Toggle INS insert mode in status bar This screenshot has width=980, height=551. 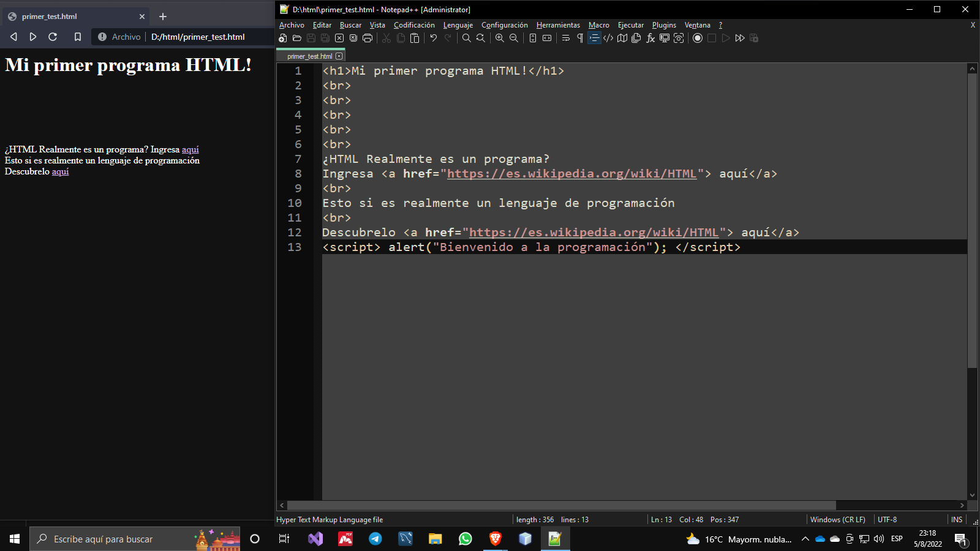(957, 520)
